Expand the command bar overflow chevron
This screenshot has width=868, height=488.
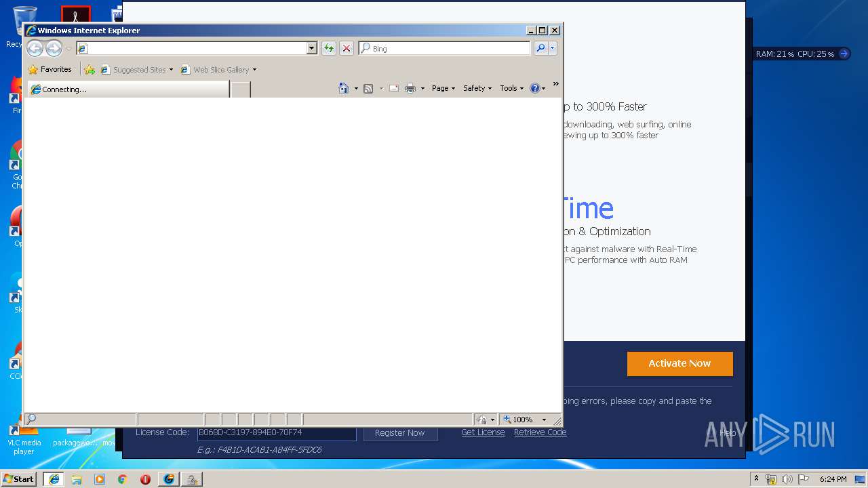pos(555,84)
